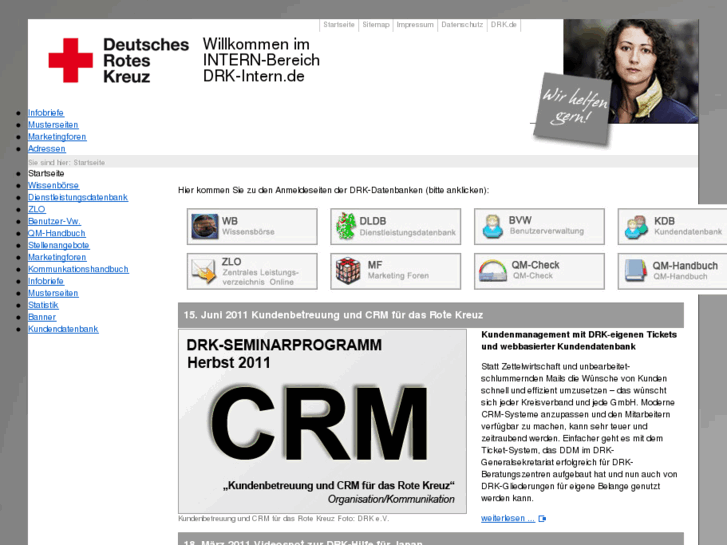Open Impressum in top navigation

tap(415, 25)
